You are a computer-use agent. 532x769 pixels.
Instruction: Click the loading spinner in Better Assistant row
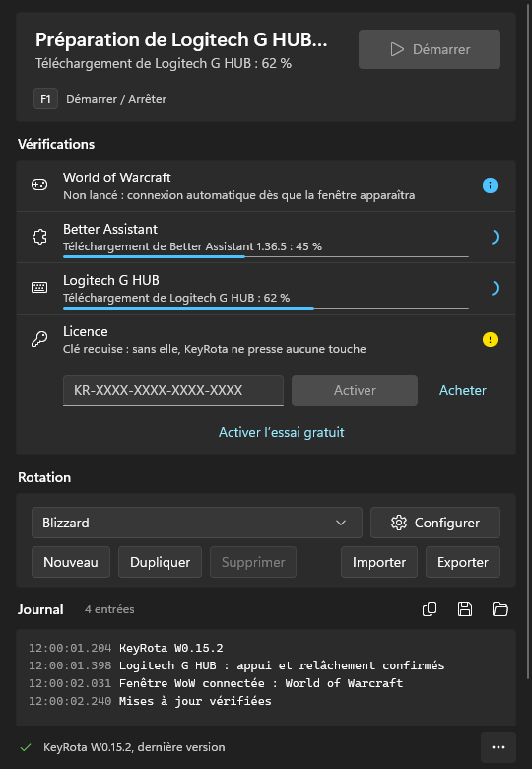[x=494, y=237]
